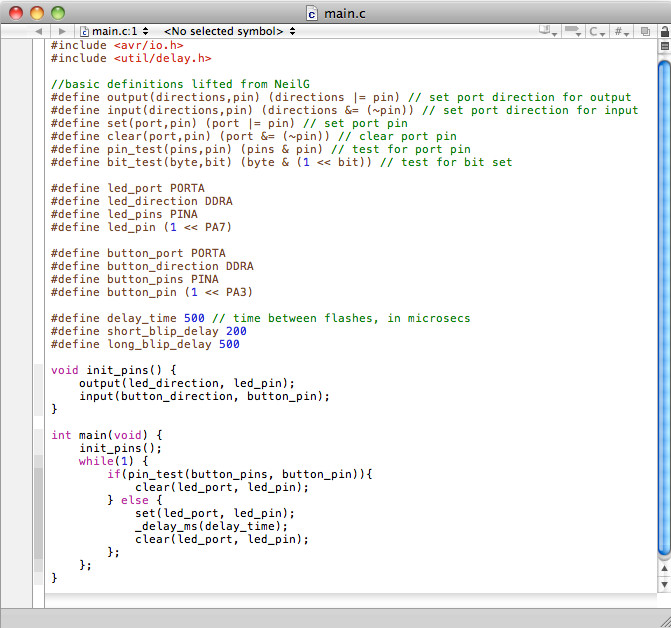Image resolution: width=671 pixels, height=628 pixels.
Task: Click the red close window button
Action: 16,13
